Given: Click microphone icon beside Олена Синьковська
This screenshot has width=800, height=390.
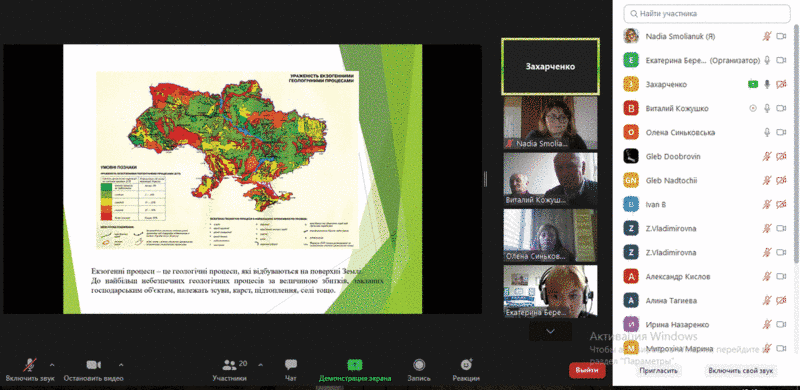Looking at the screenshot, I should (766, 132).
